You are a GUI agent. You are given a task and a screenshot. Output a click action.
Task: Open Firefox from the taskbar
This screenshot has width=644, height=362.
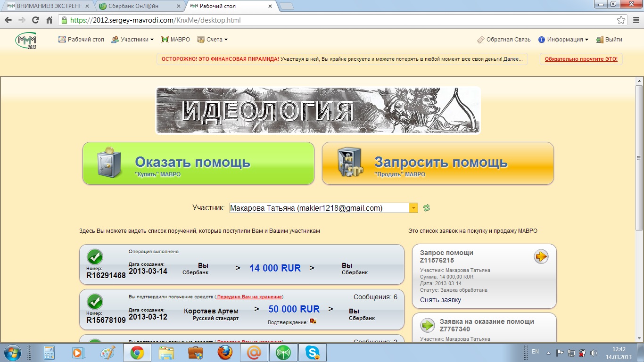(x=225, y=353)
